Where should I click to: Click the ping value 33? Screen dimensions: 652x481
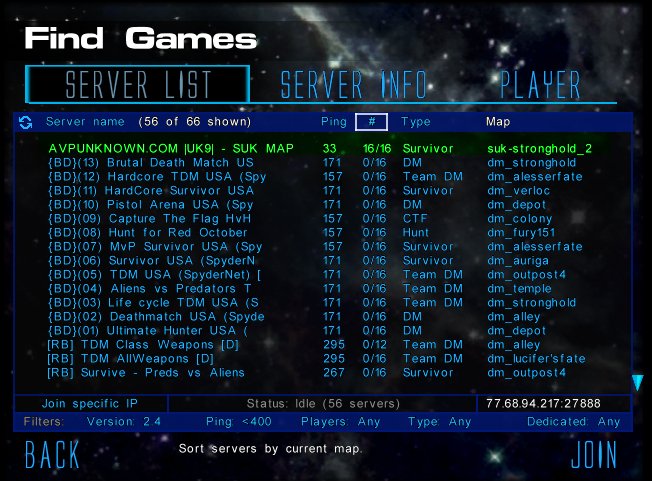pyautogui.click(x=329, y=148)
